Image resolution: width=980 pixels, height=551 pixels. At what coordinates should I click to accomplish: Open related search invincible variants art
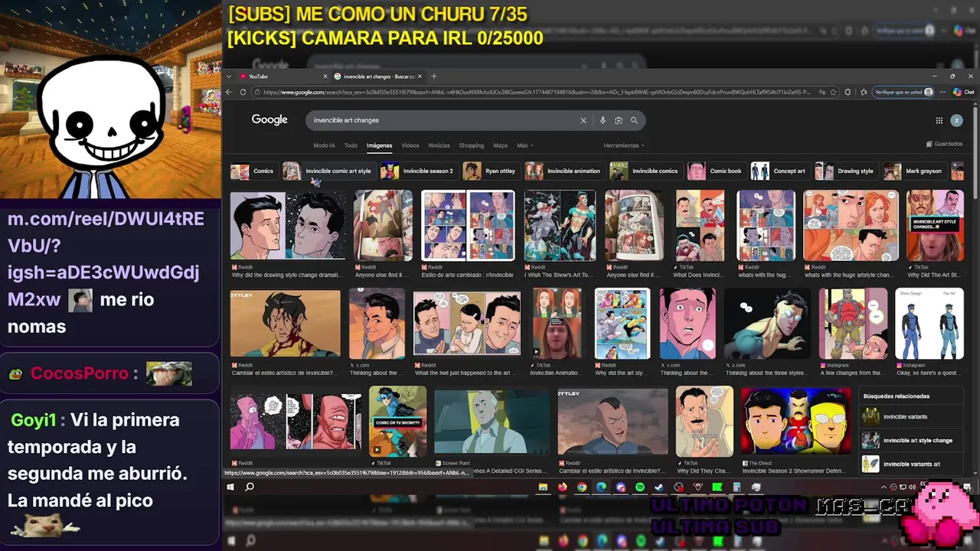coord(911,464)
